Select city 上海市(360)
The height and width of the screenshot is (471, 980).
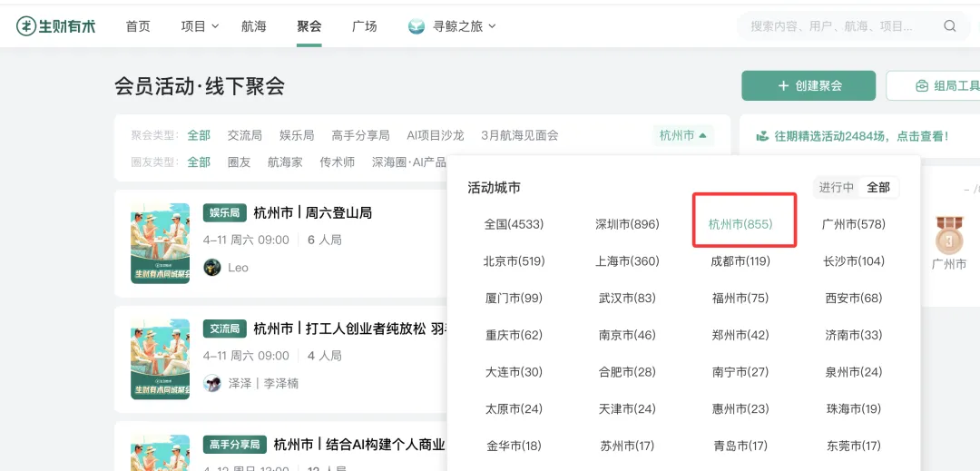628,261
